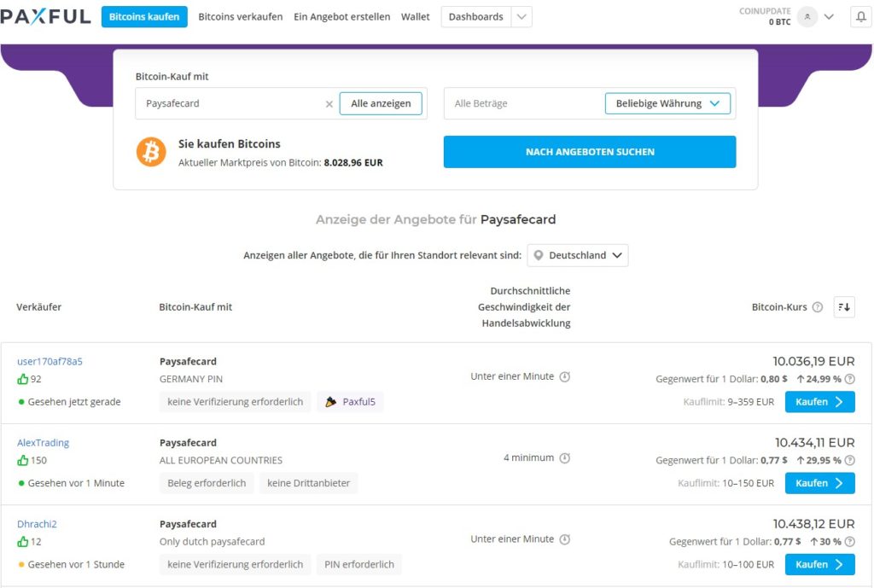Go to Bitcoins verkaufen

tap(240, 17)
